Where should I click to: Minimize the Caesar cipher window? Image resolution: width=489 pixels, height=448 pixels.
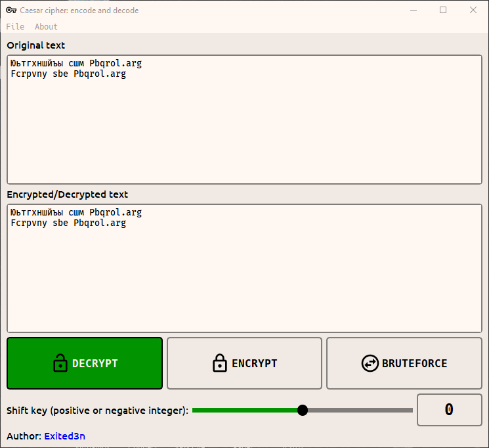pos(414,10)
